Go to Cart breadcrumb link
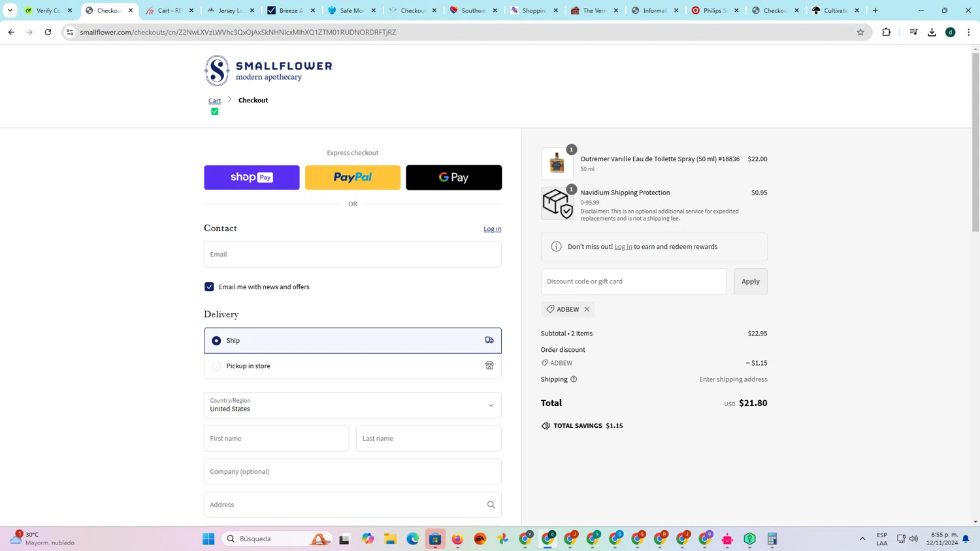 [x=214, y=101]
